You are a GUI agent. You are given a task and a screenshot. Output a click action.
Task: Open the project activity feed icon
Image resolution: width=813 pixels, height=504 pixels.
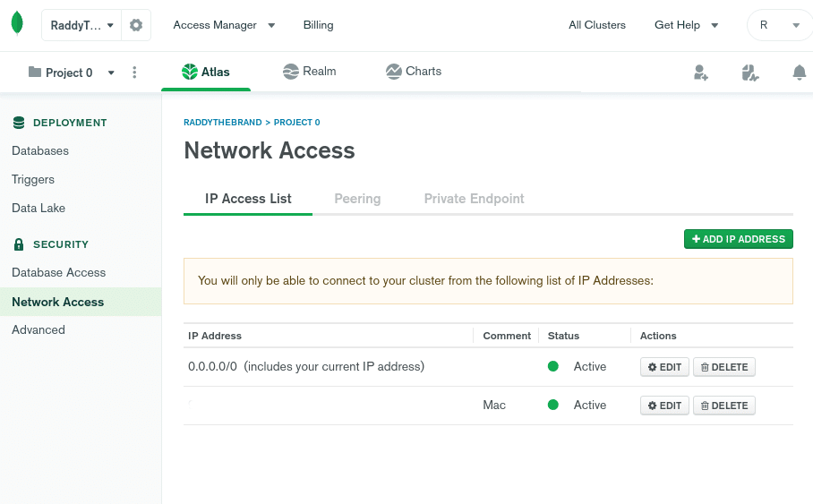(x=749, y=73)
